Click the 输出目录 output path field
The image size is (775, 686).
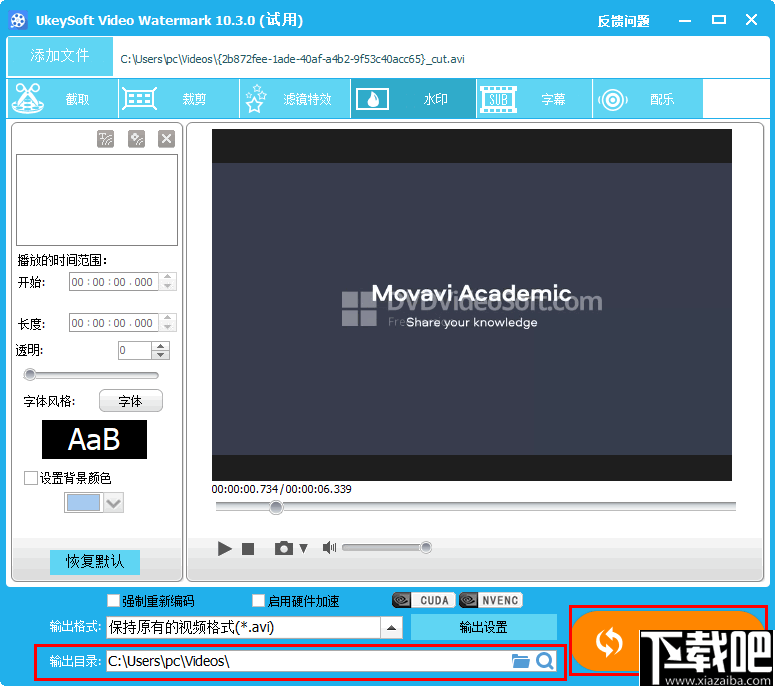pos(308,661)
